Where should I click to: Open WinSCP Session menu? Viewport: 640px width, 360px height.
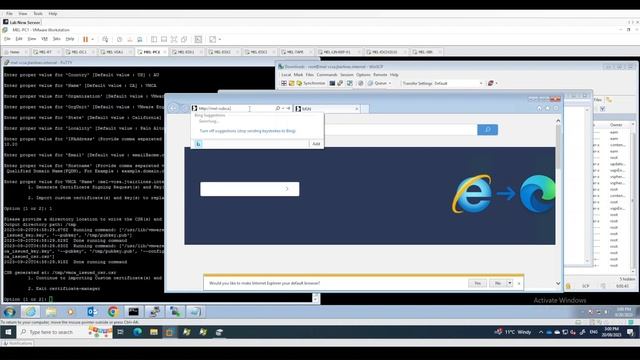(347, 75)
